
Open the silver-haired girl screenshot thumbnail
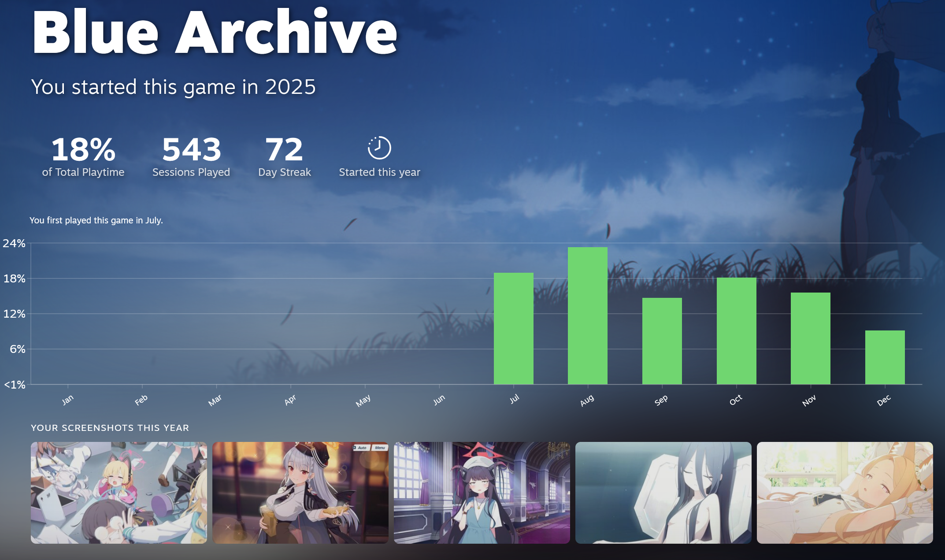click(x=300, y=493)
